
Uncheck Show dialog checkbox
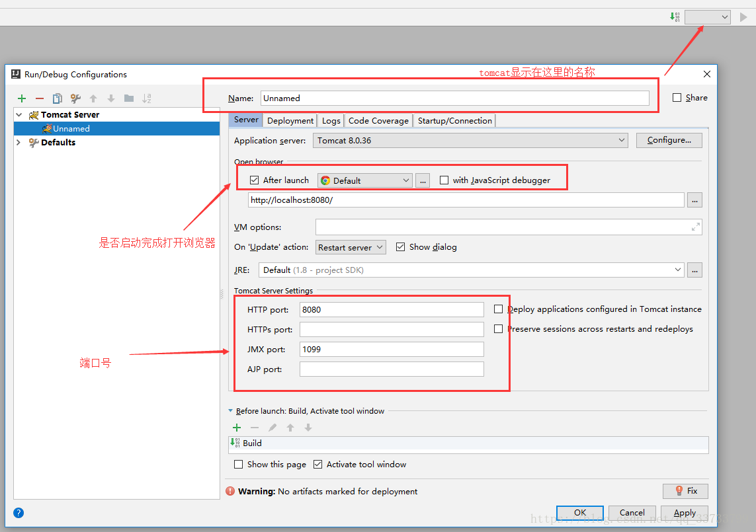400,247
